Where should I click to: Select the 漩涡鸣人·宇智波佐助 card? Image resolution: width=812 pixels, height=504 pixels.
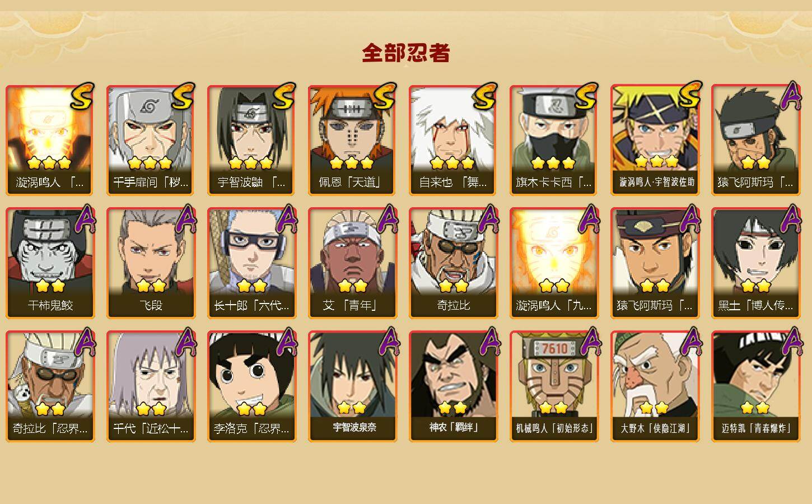pos(655,140)
